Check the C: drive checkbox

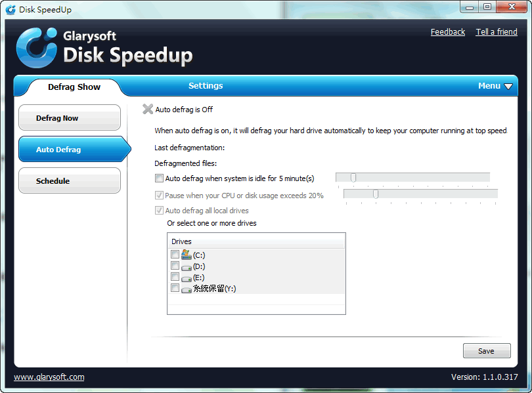pos(175,255)
